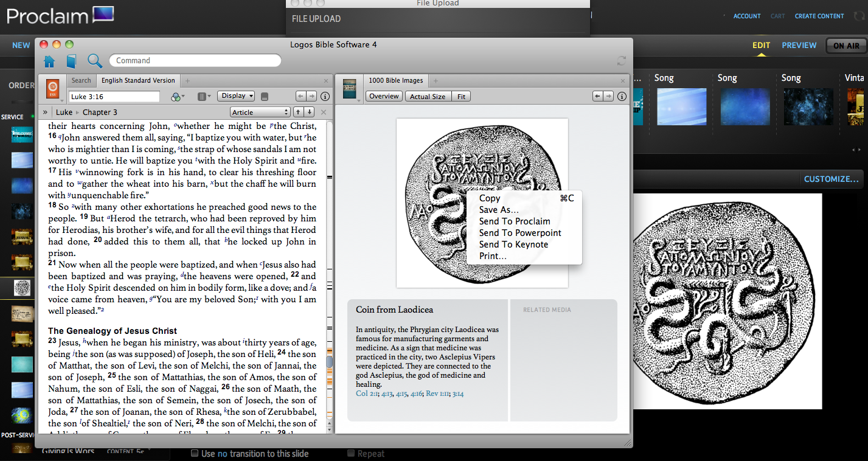Click CUSTOMIZE... in Proclaim
This screenshot has width=868, height=461.
832,179
